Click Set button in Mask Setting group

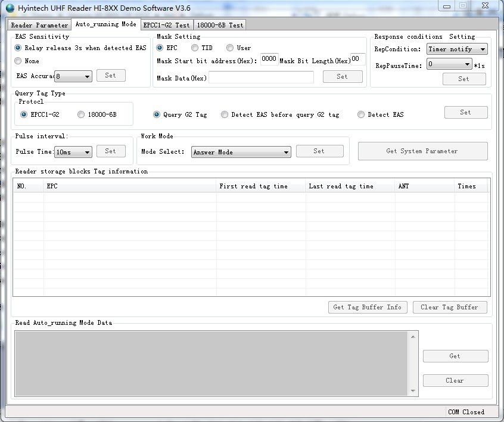point(343,76)
